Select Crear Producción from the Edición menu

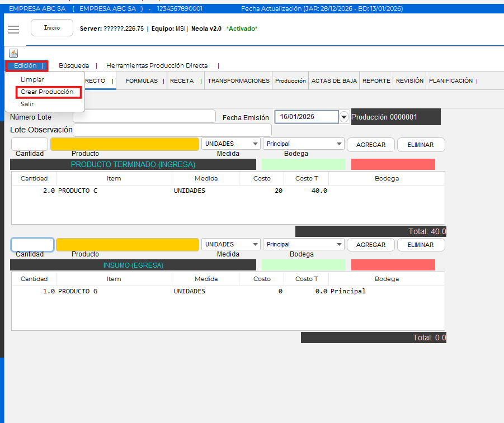(x=47, y=92)
